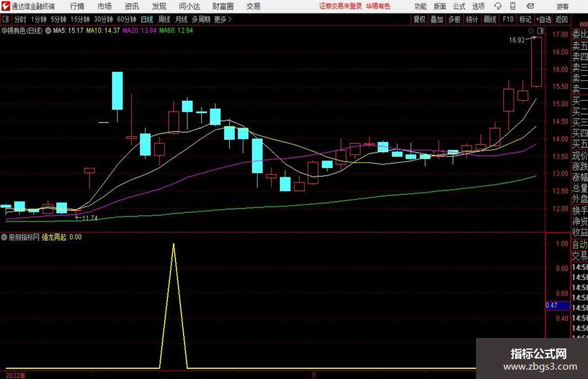Click the 标记 toolbar button
This screenshot has height=379, width=588.
point(525,19)
